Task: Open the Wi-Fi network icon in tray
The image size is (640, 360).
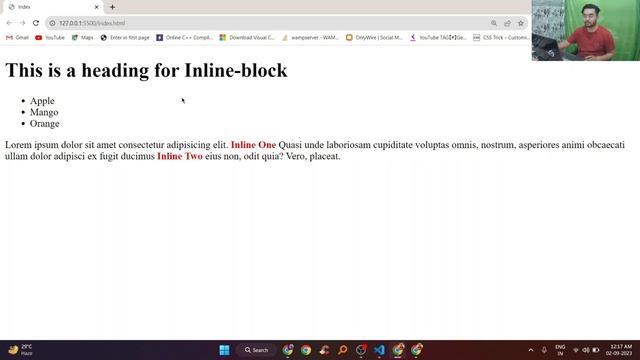Action: pos(576,350)
